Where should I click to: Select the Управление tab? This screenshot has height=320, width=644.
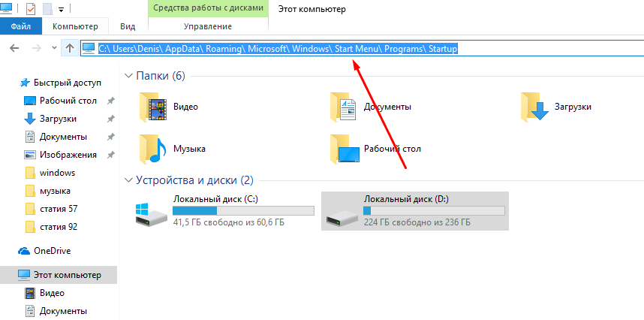tap(208, 27)
